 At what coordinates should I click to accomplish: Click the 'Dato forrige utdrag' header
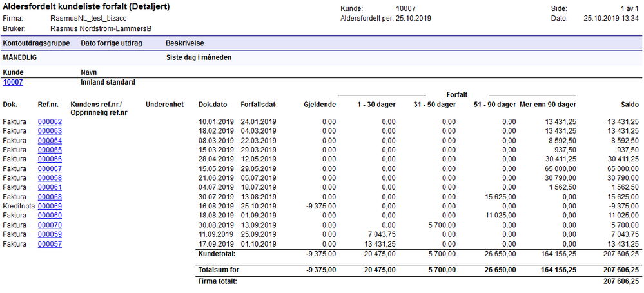pyautogui.click(x=112, y=43)
